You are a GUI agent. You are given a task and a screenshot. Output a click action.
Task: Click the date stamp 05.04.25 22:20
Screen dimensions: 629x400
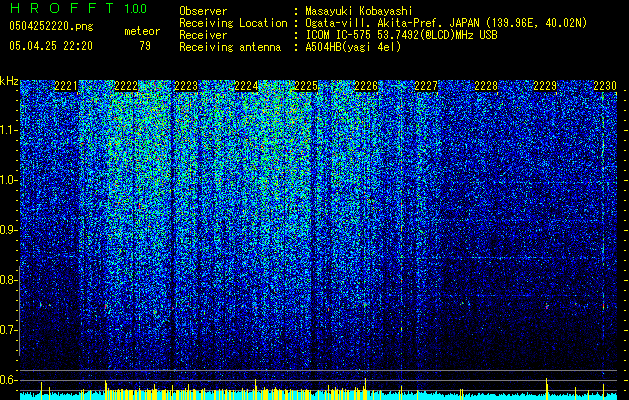click(51, 46)
